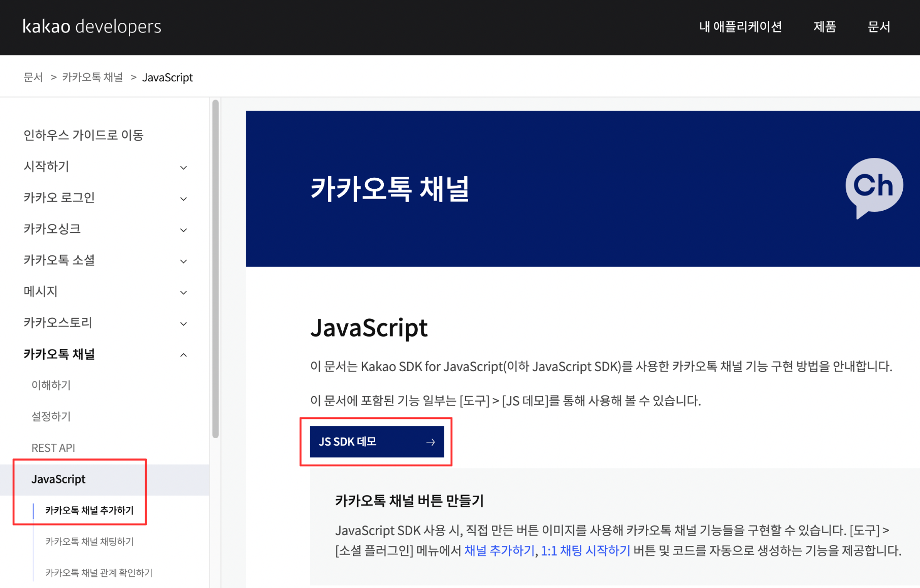Image resolution: width=920 pixels, height=588 pixels.
Task: Go to 카카오톡 채널 in the breadcrumb
Action: [x=92, y=77]
